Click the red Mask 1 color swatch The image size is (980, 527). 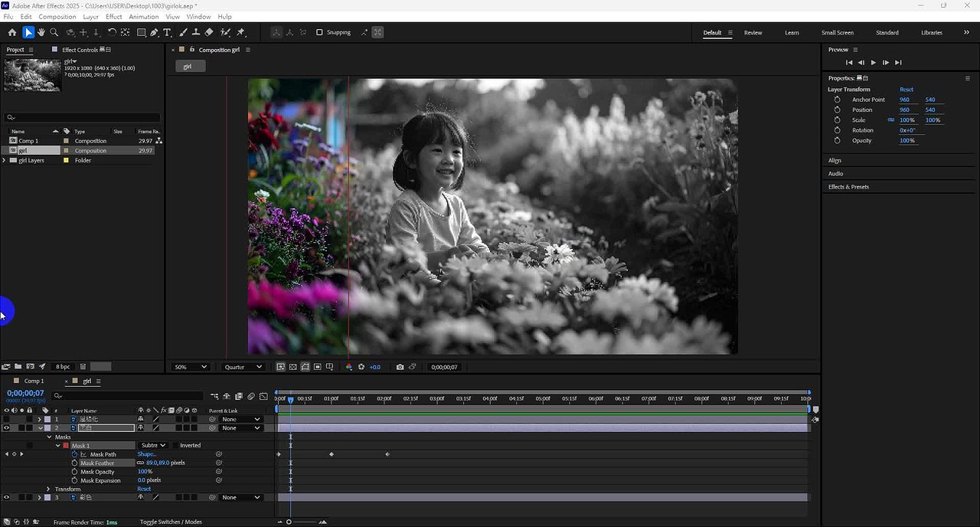point(66,445)
